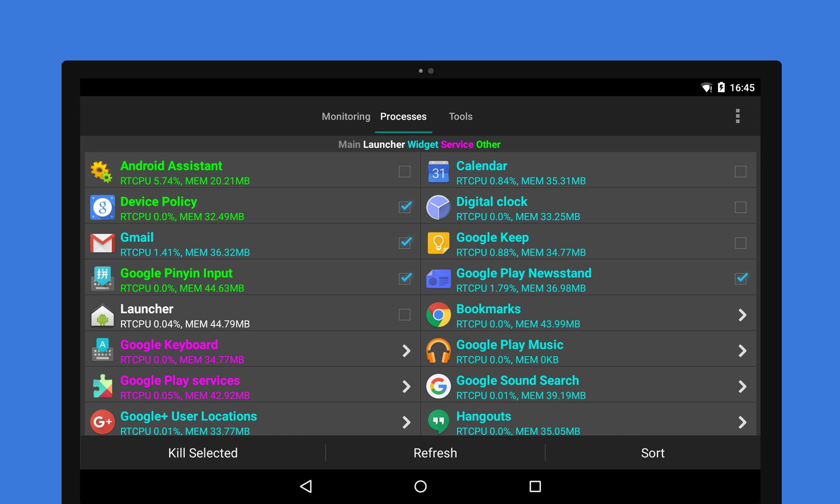The width and height of the screenshot is (840, 504).
Task: Expand Google Keyboard service details chevron
Action: tap(407, 351)
